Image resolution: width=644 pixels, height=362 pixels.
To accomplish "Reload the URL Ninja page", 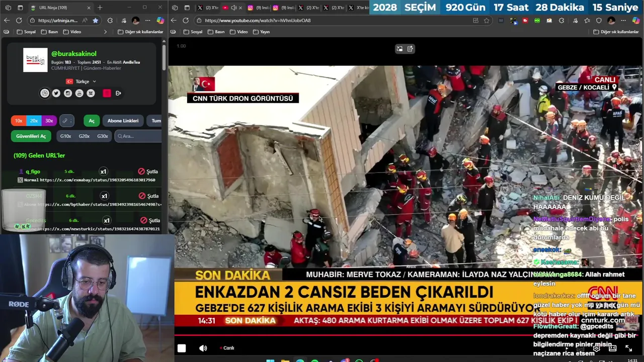I will coord(19,21).
